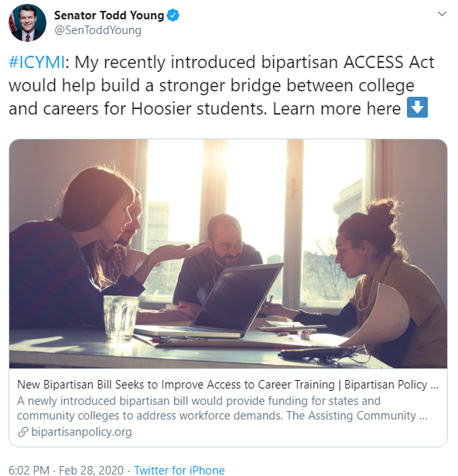Click the glass of water in photo
Viewport: 458px width, 476px height.
point(121,317)
